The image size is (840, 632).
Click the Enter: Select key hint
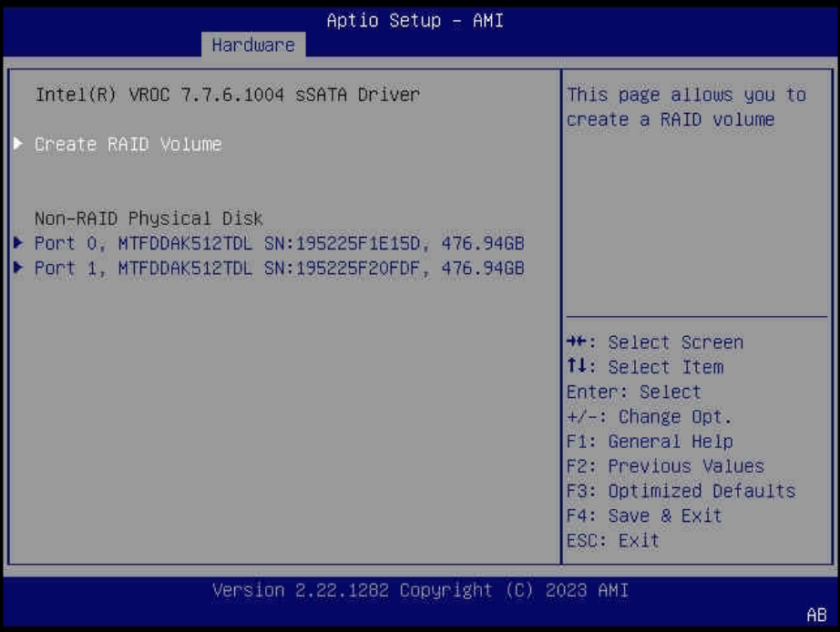point(634,392)
